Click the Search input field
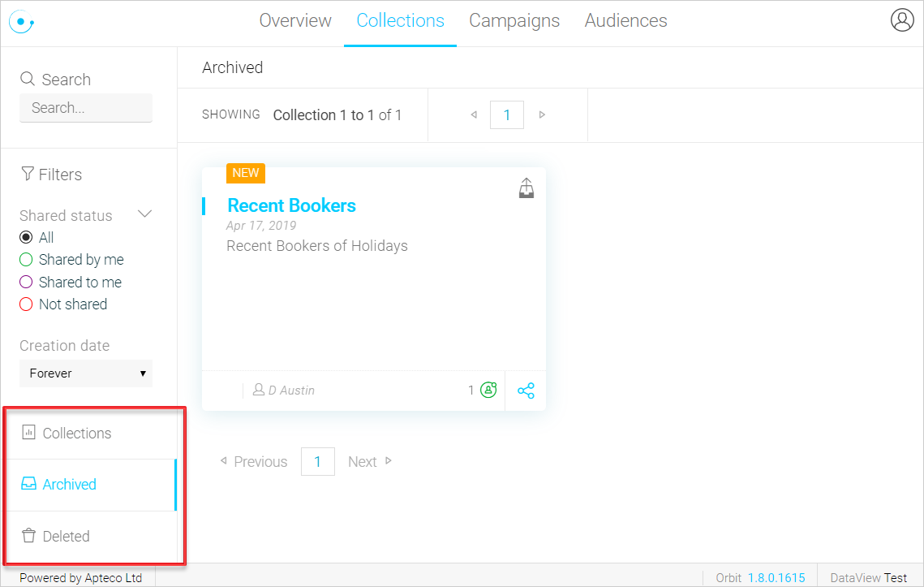The image size is (924, 587). 86,108
